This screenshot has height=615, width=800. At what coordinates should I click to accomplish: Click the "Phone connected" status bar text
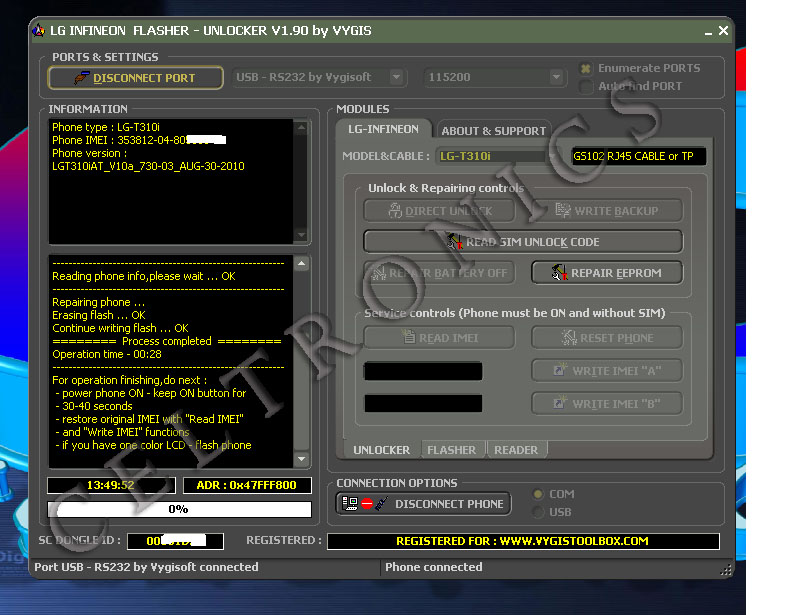click(x=434, y=567)
